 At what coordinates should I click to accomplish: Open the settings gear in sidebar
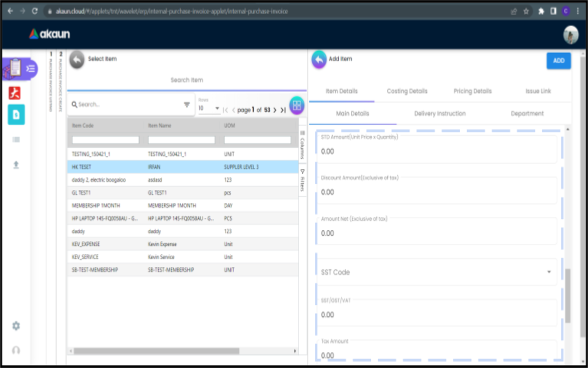click(x=16, y=326)
